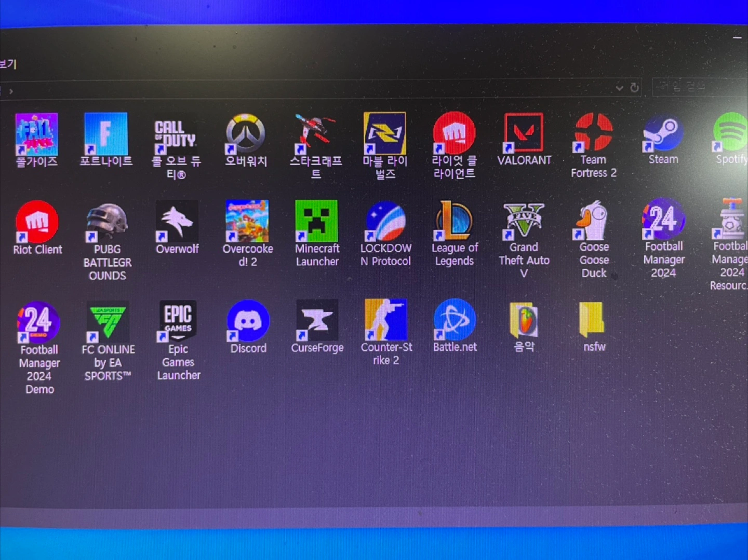Open the StarCraft (스타크래프트) shortcut
Screen dimensions: 748x560
pos(315,134)
